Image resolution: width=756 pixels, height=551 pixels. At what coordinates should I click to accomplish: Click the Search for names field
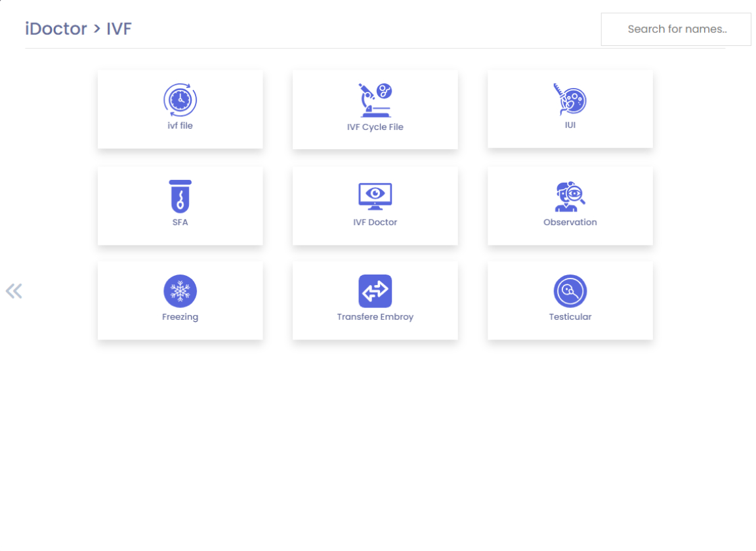click(x=676, y=30)
